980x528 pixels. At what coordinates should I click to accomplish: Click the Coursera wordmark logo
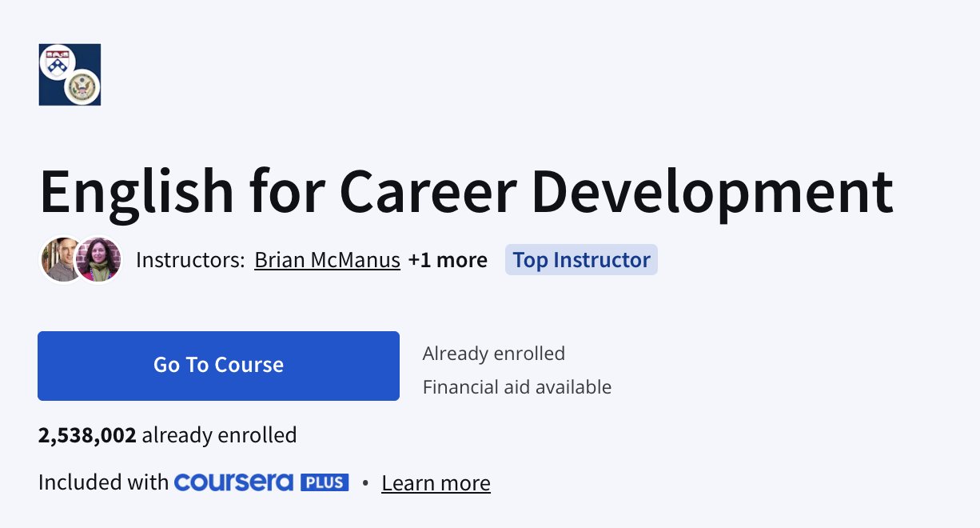click(x=234, y=482)
